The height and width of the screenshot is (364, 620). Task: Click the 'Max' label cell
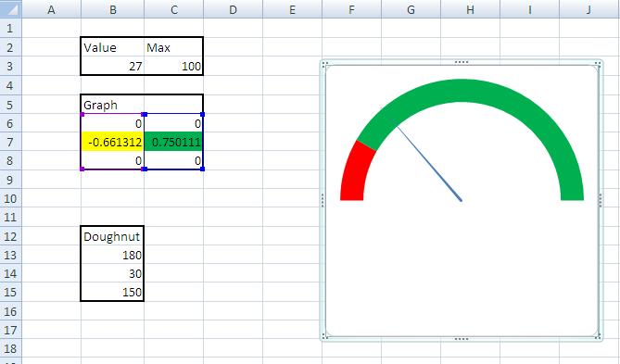point(174,47)
